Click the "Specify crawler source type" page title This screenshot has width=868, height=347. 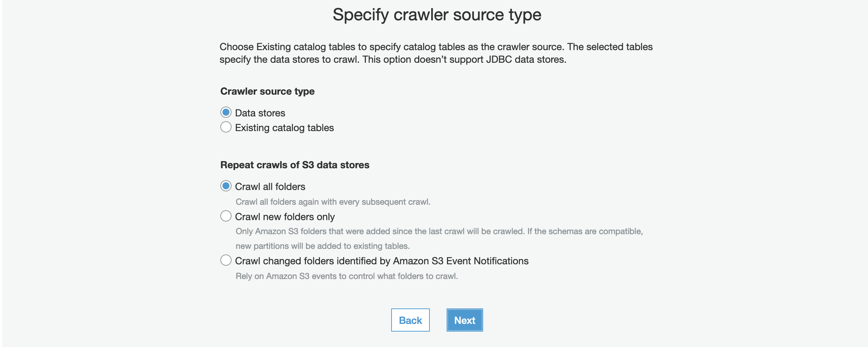click(437, 15)
